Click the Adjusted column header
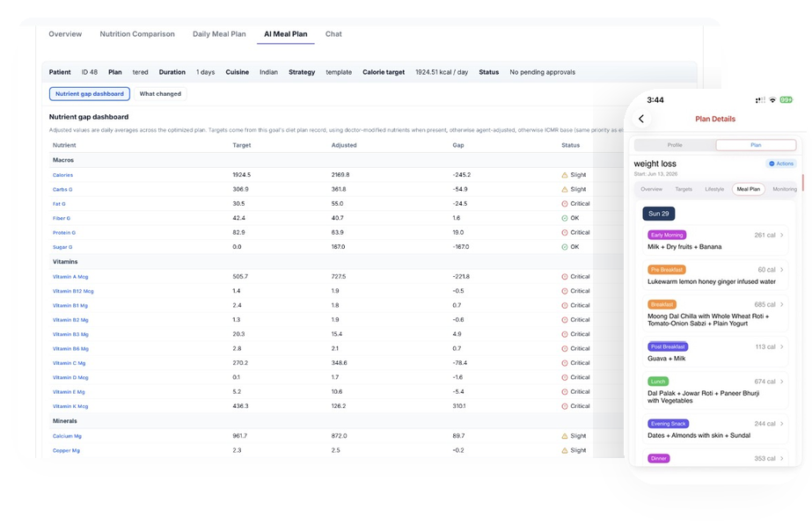The width and height of the screenshot is (812, 524). [344, 145]
